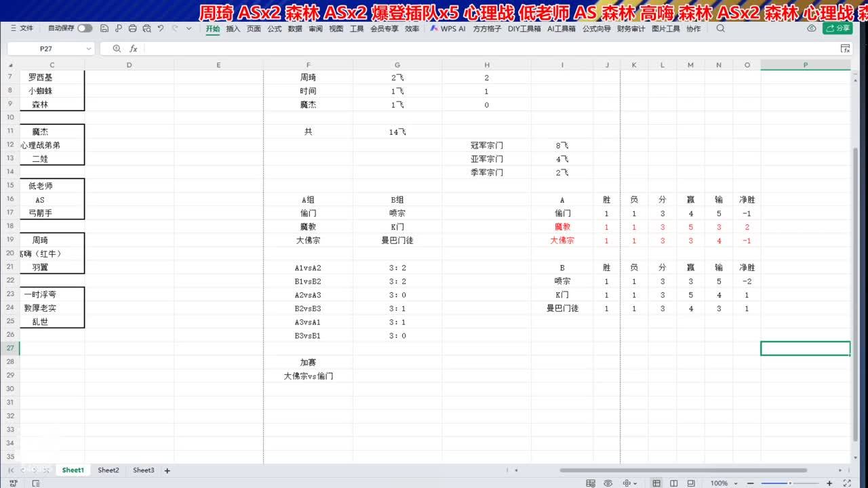The width and height of the screenshot is (868, 488).
Task: Select cell containing 曼巴门徒 in column G
Action: (397, 241)
